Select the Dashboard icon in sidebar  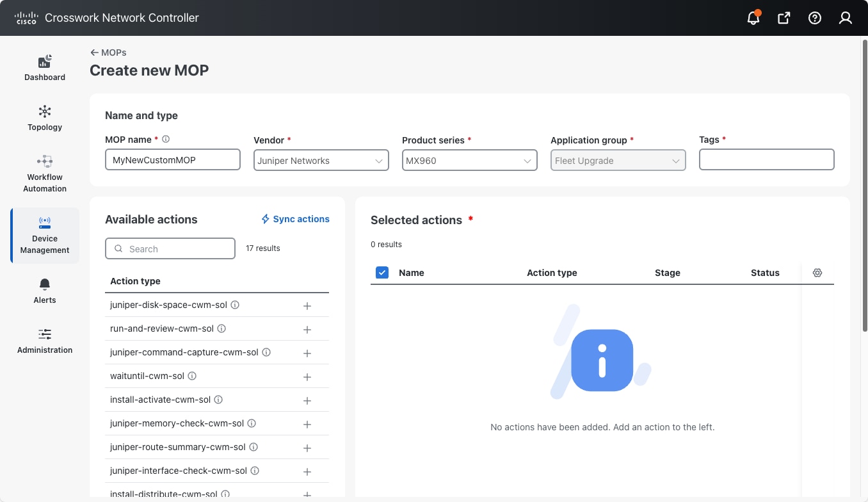tap(44, 61)
